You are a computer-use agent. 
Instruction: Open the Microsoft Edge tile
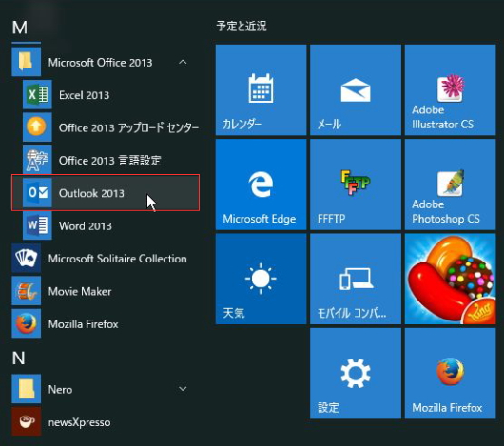pos(261,184)
